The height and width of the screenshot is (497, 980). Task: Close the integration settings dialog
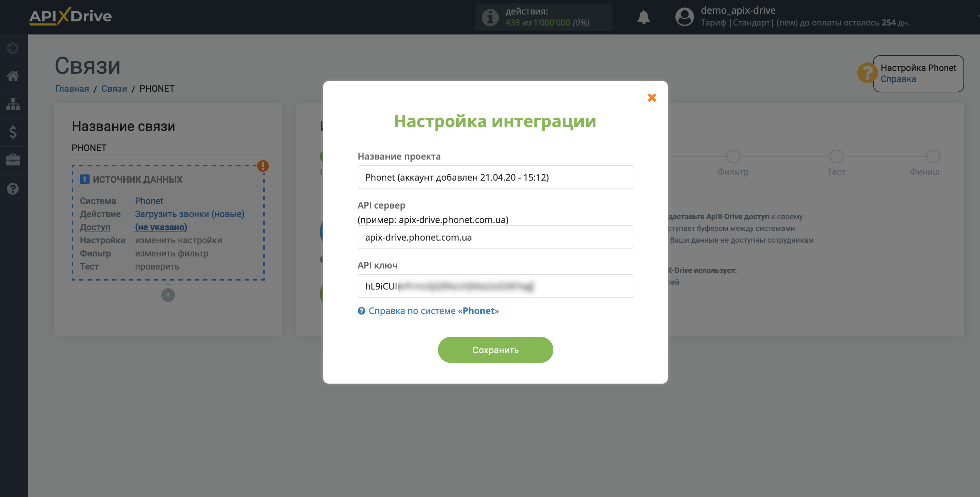point(652,98)
